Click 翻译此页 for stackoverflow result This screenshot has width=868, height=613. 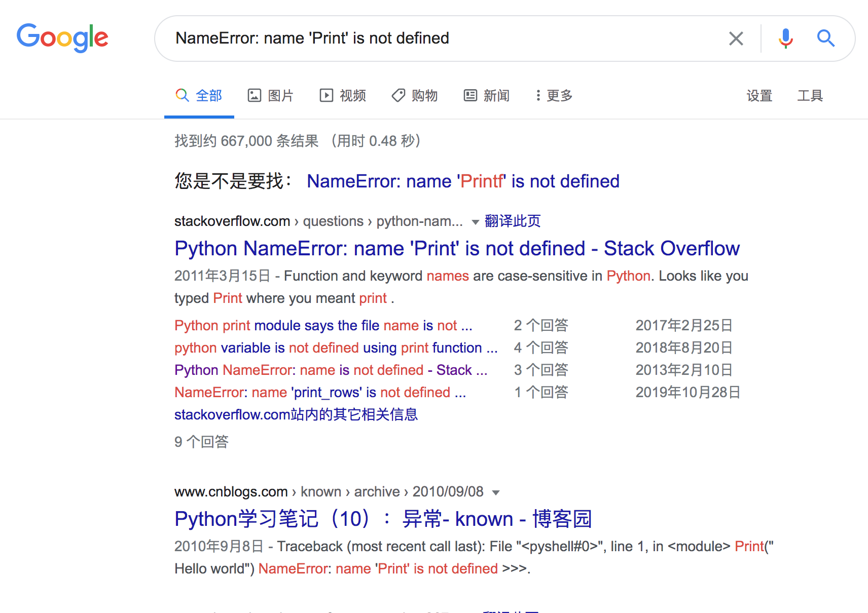click(x=513, y=221)
